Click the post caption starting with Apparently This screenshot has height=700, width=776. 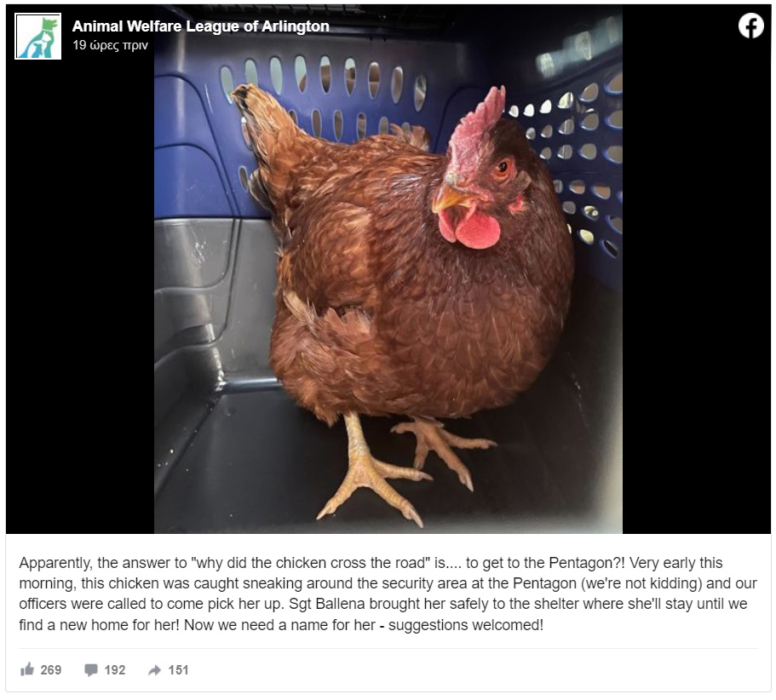tap(388, 594)
